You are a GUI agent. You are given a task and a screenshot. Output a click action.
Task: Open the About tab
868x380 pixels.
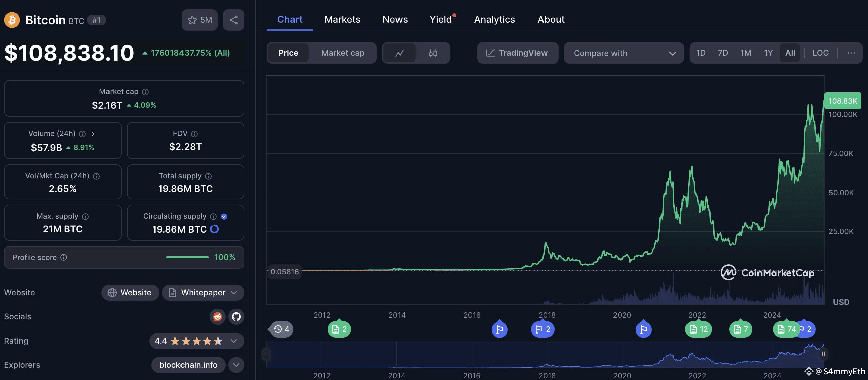551,19
